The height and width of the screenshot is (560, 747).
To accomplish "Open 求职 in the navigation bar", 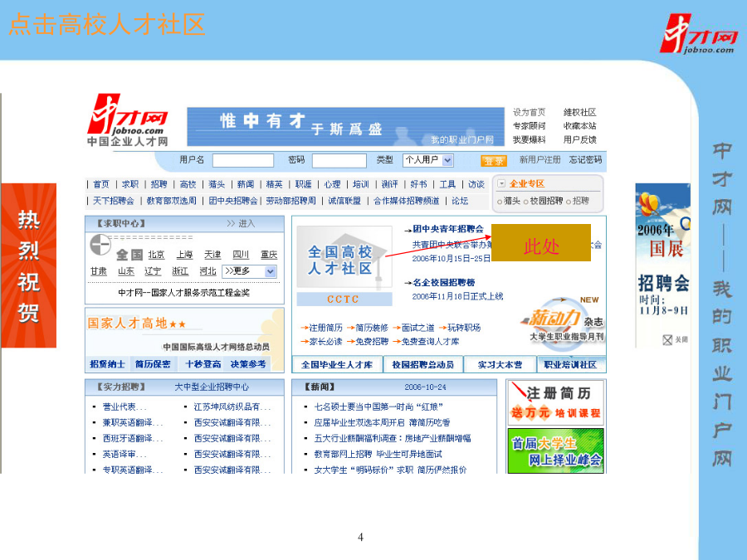I will coord(130,184).
